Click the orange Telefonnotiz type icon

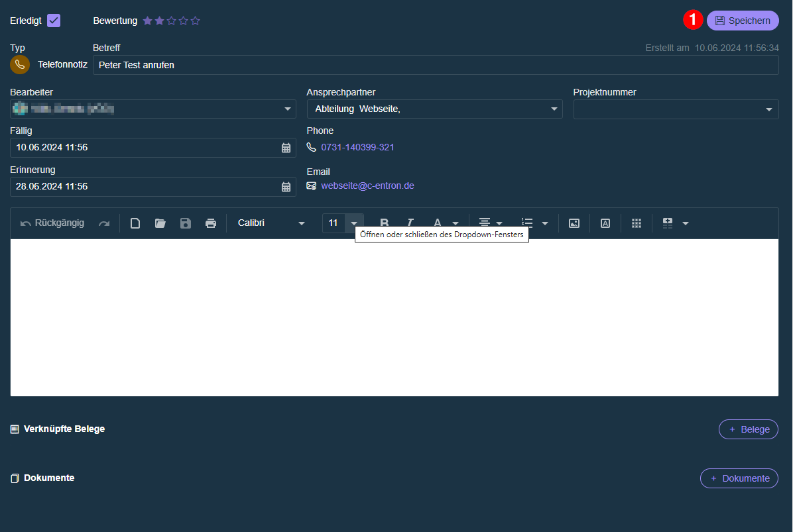click(x=19, y=64)
